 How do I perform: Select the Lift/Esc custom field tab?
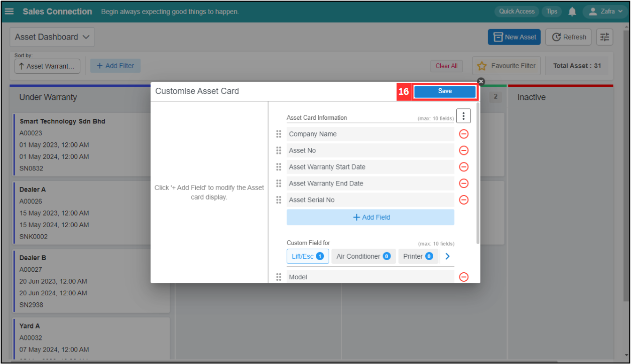point(308,256)
